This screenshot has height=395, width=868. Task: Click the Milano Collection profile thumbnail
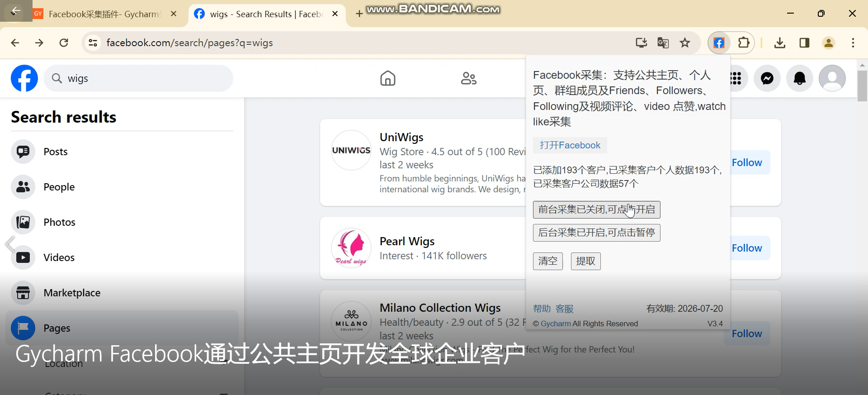(x=351, y=321)
